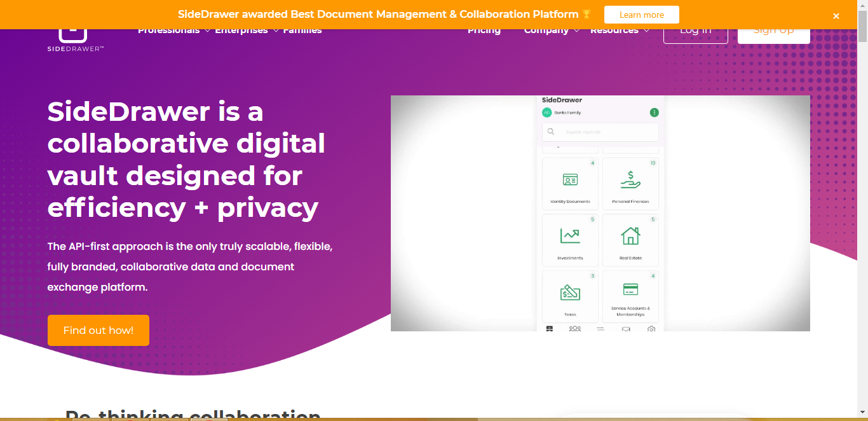Click the magnifying glass in the search bar
Viewport: 868px width, 421px height.
[550, 132]
